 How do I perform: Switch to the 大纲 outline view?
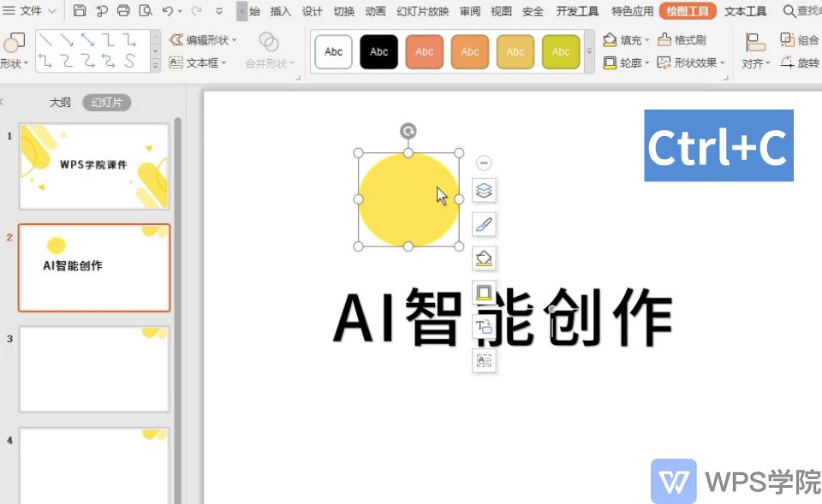click(x=60, y=102)
